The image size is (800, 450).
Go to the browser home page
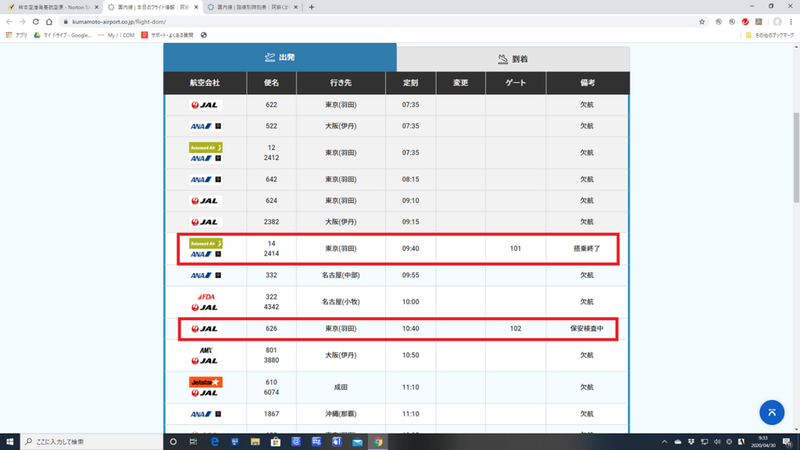(49, 22)
